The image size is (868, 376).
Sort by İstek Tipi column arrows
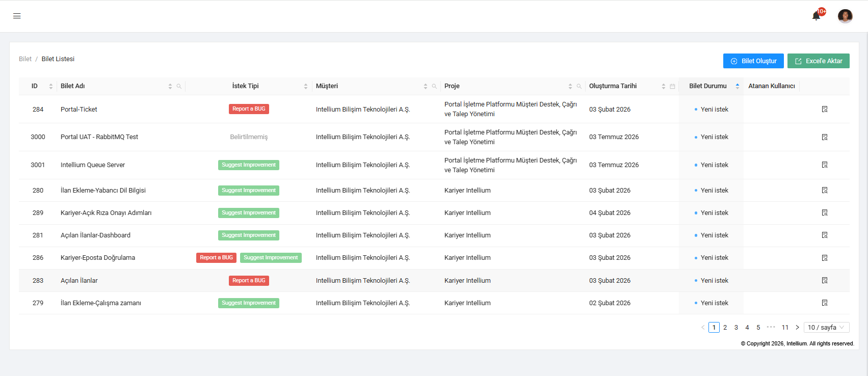306,86
